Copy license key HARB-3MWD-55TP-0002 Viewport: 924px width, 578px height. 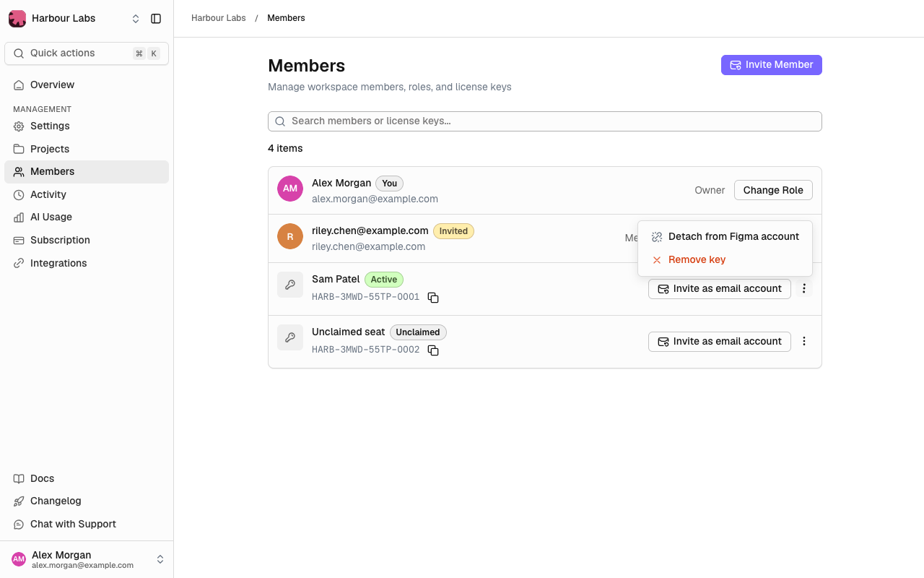pos(433,350)
